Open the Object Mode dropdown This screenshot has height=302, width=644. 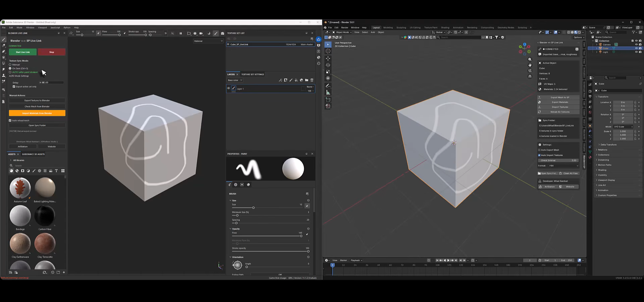342,33
